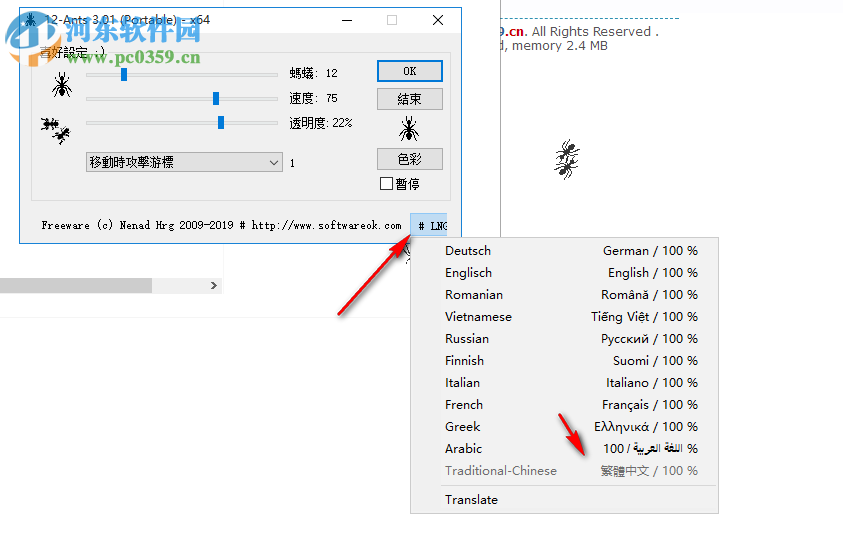
Task: Click the Freeware softwareok.com footer text
Action: [222, 225]
